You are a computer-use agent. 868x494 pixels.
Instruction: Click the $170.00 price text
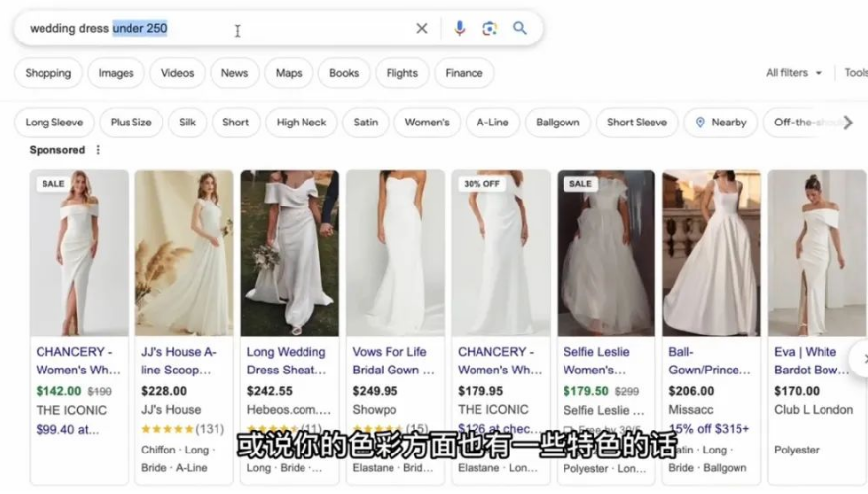797,391
